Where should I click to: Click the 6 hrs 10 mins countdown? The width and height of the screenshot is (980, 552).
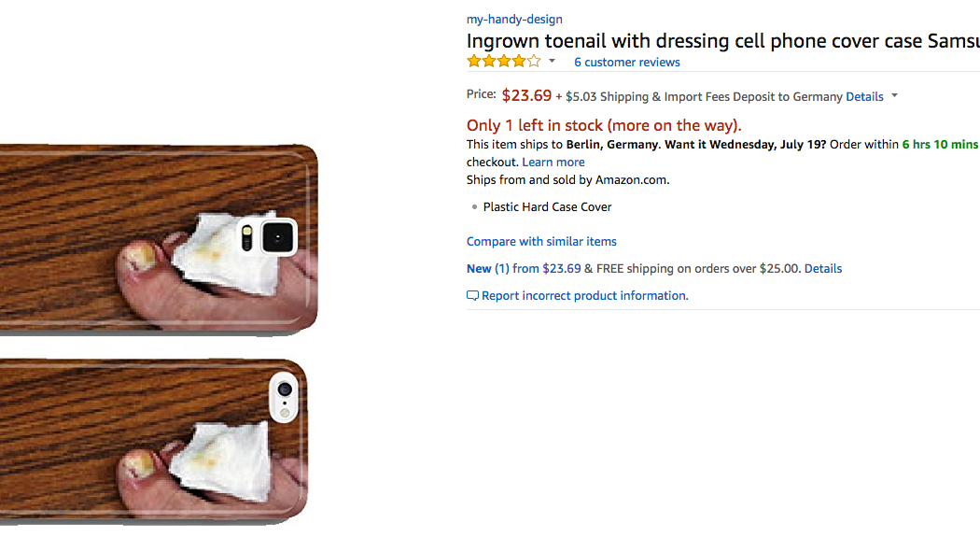940,145
